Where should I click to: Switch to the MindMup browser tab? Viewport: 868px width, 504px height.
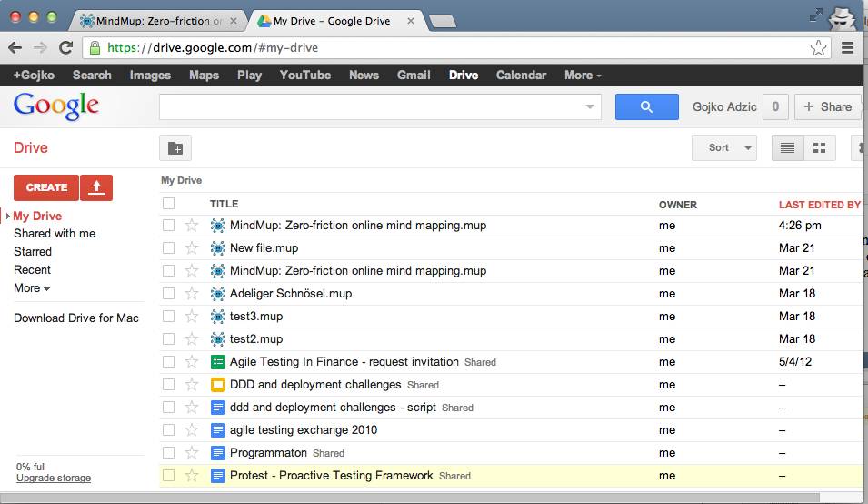point(158,21)
